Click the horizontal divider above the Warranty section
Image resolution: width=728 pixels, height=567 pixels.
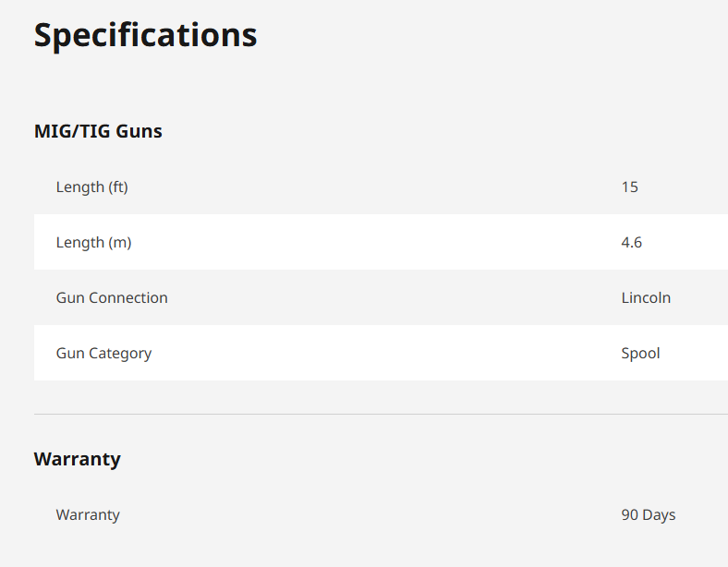tap(370, 415)
